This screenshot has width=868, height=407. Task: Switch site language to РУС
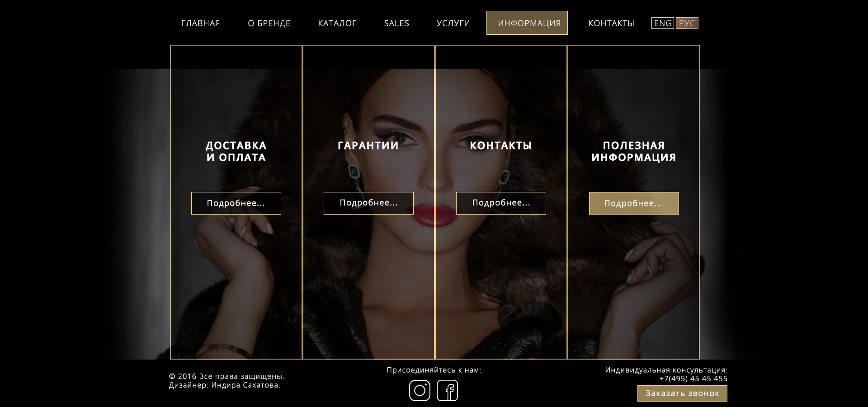pos(687,23)
